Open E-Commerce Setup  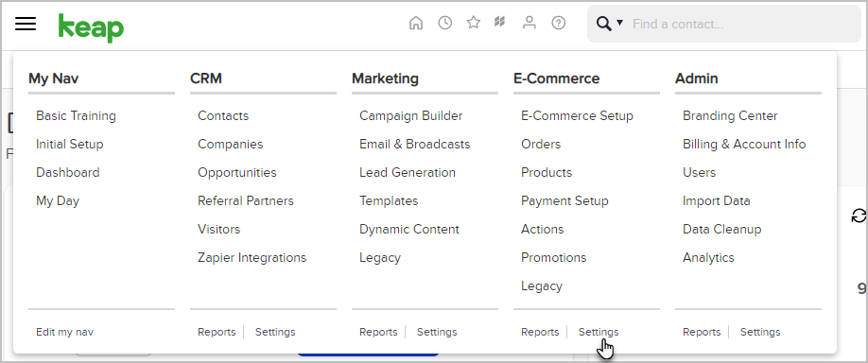click(x=577, y=115)
